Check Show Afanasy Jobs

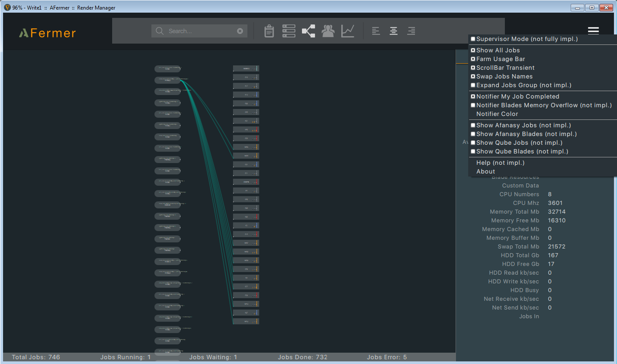click(473, 126)
